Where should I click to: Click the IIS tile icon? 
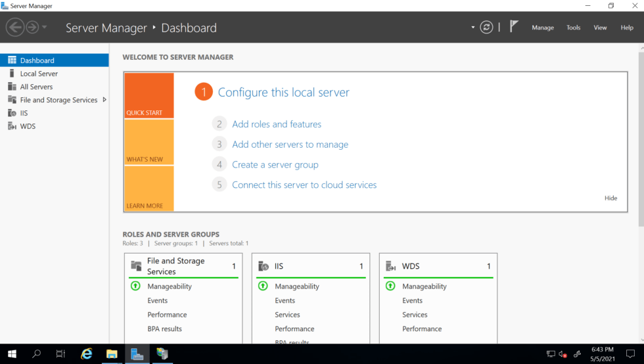[264, 266]
